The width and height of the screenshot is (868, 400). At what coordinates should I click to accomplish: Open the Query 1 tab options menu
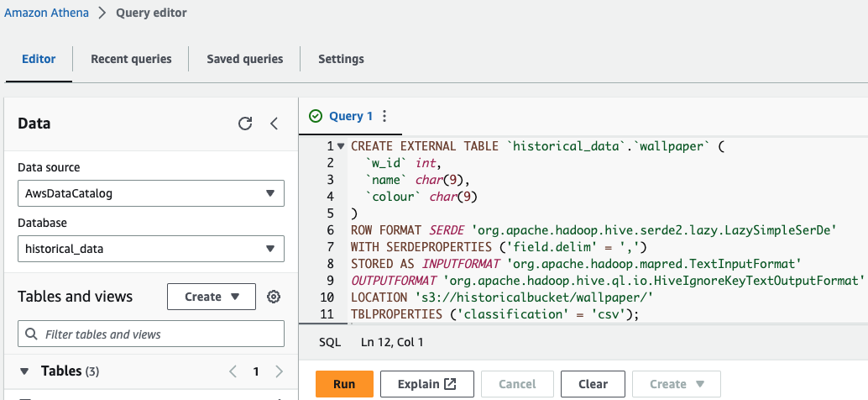coord(384,116)
